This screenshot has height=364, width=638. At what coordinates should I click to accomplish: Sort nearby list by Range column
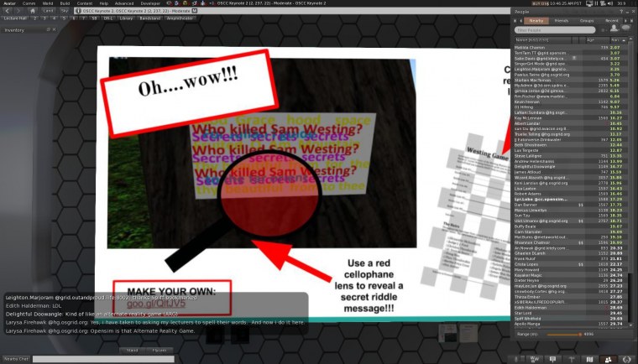coord(614,39)
